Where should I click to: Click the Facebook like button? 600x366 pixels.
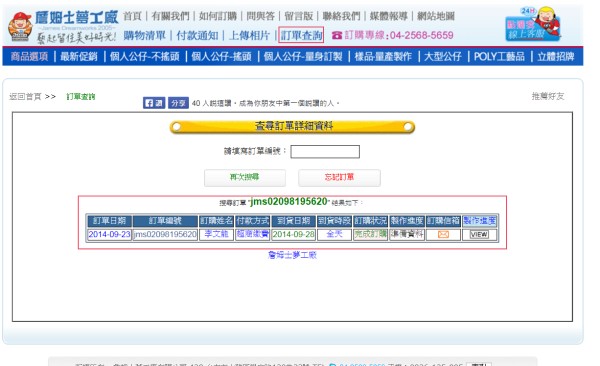tap(154, 103)
